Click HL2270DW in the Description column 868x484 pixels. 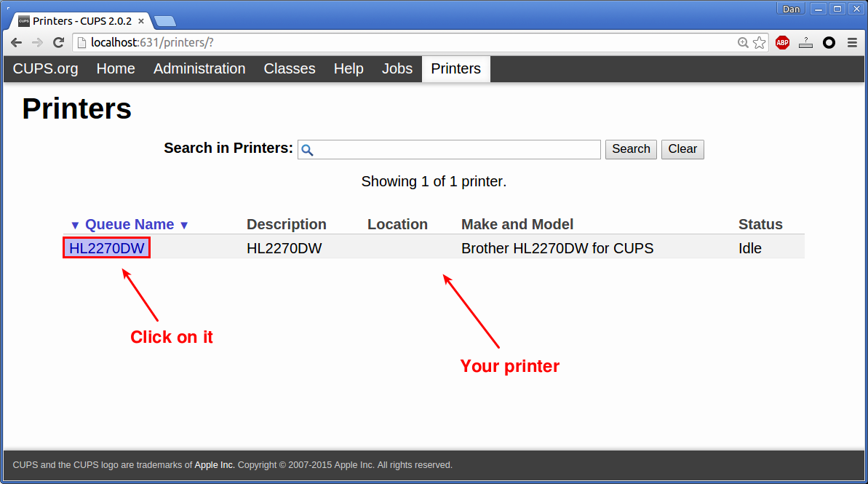284,248
